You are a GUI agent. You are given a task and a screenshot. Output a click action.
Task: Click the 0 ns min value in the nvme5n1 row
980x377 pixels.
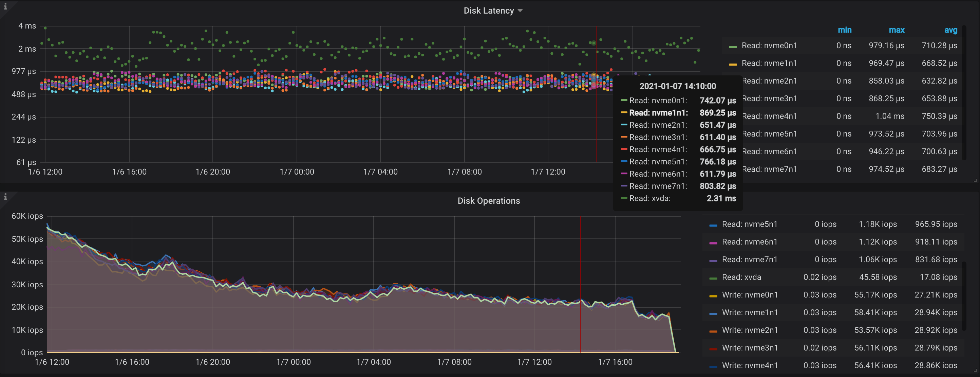844,134
